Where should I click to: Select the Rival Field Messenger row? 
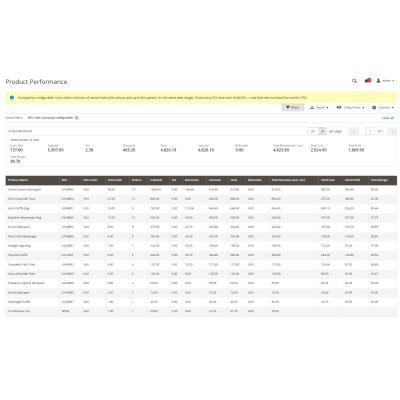[x=201, y=236]
